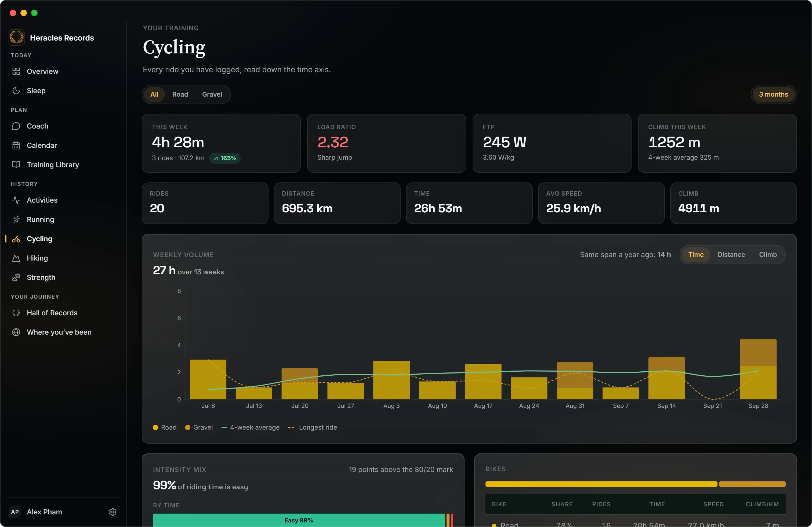The width and height of the screenshot is (812, 527).
Task: Click the Activities pulse icon
Action: [16, 200]
